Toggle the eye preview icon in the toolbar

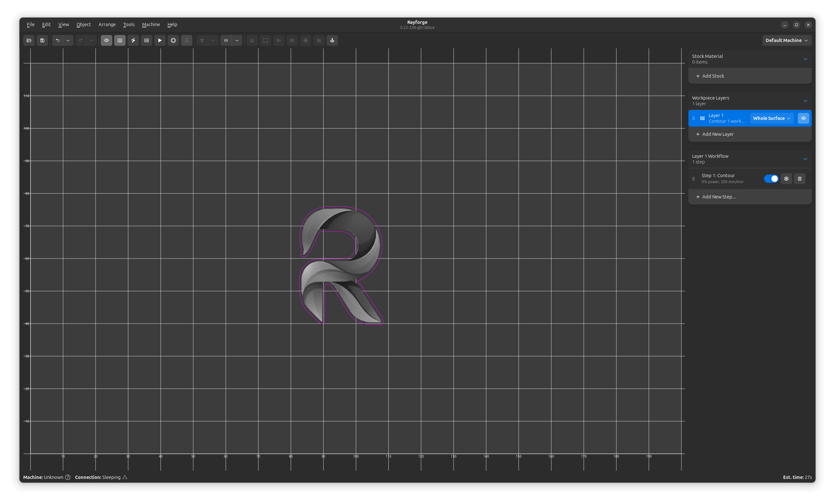point(107,40)
